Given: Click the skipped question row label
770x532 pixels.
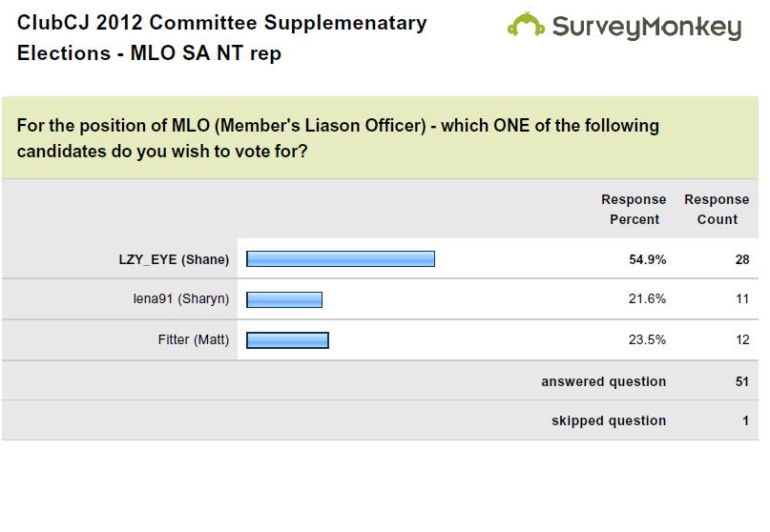Looking at the screenshot, I should (609, 421).
